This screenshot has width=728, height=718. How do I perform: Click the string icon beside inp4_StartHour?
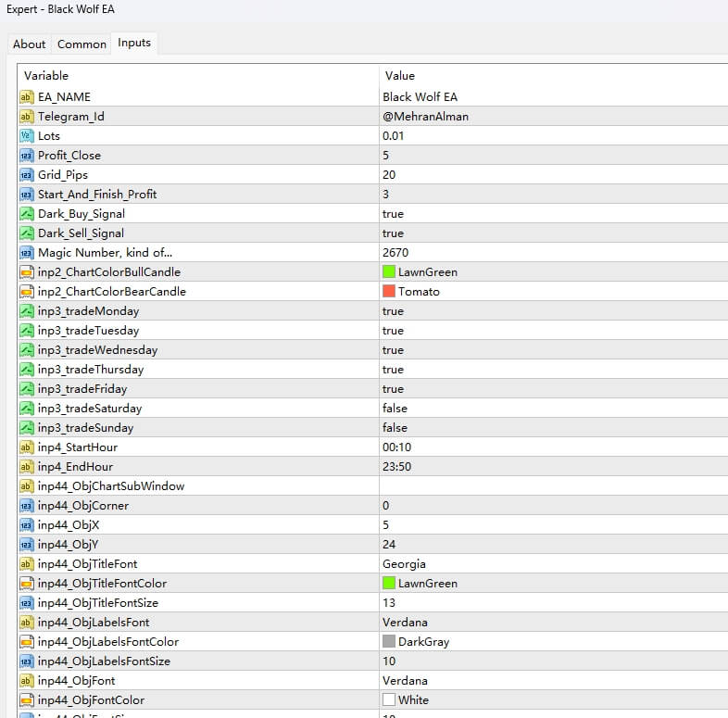click(26, 447)
